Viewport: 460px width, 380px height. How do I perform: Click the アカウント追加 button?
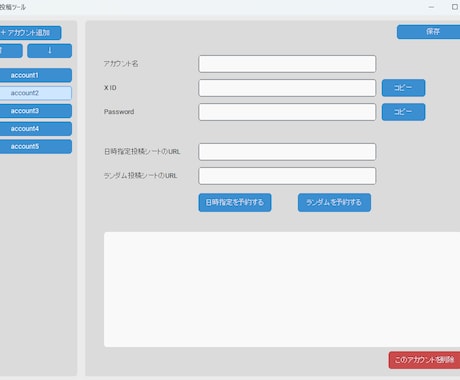point(30,33)
